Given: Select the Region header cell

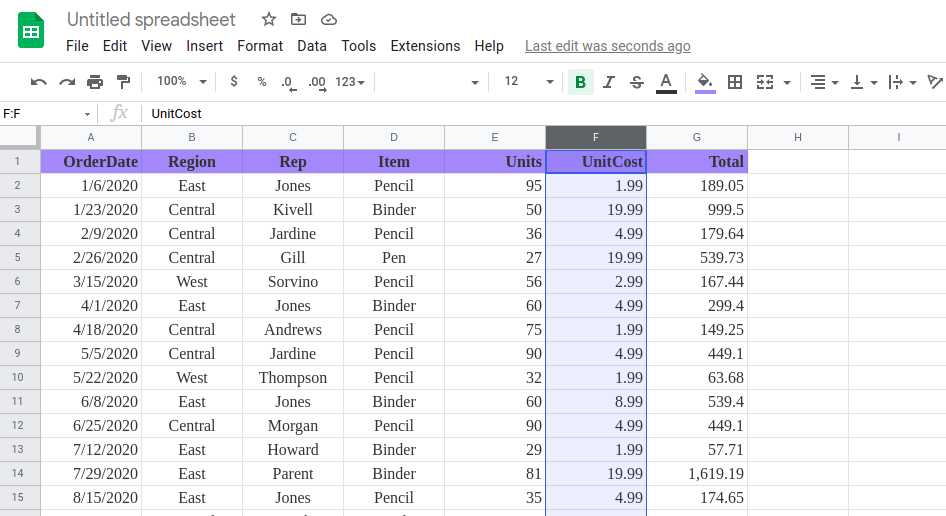Looking at the screenshot, I should 192,162.
